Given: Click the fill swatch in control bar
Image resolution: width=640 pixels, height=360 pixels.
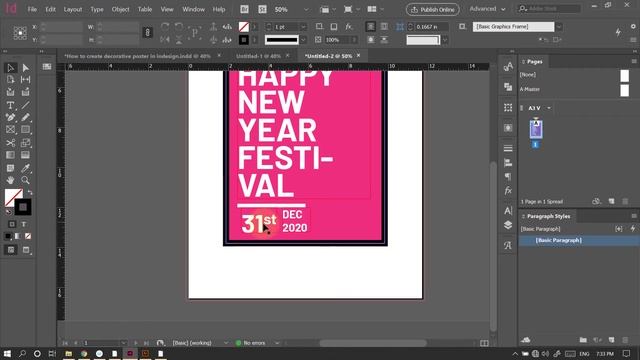Looking at the screenshot, I should (x=244, y=27).
